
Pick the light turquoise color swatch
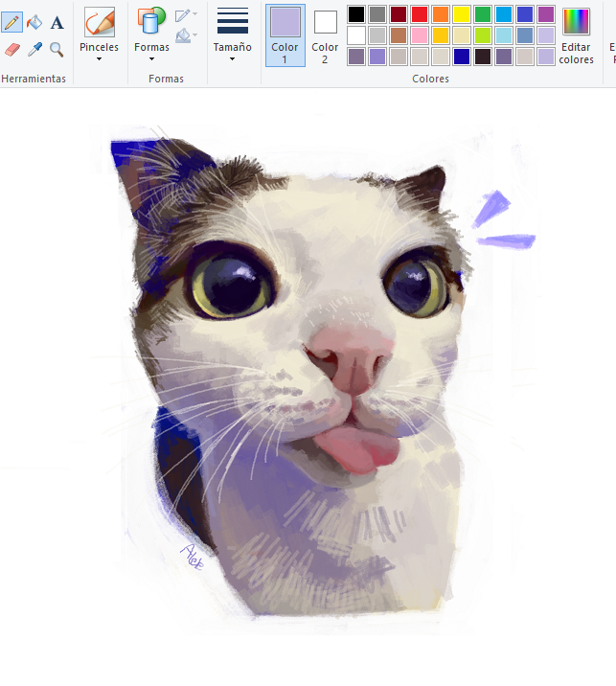504,35
